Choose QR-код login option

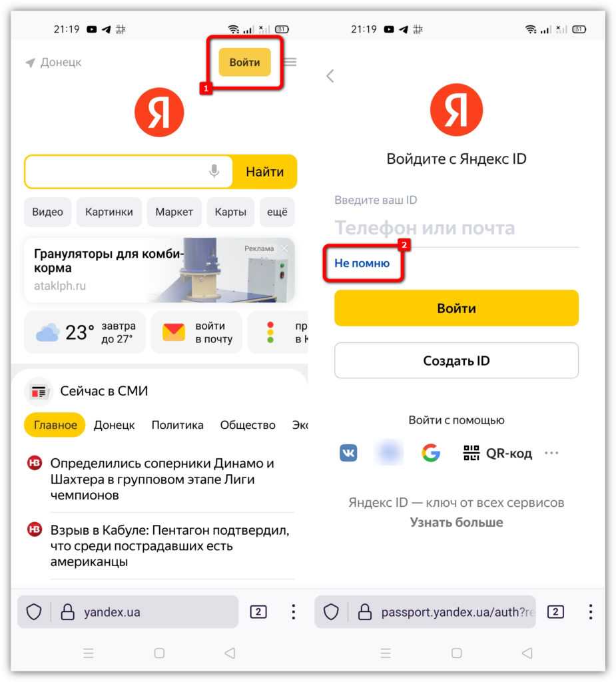(497, 454)
